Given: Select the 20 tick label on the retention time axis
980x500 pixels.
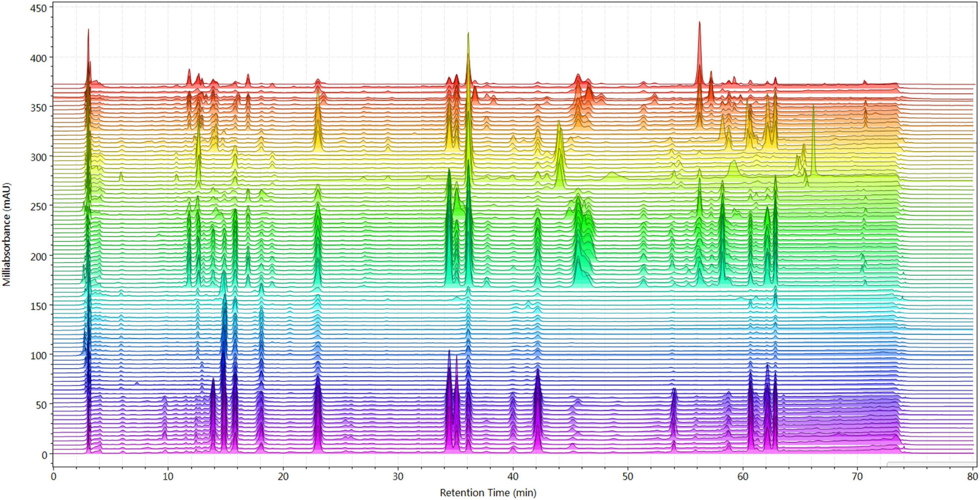Looking at the screenshot, I should 283,476.
